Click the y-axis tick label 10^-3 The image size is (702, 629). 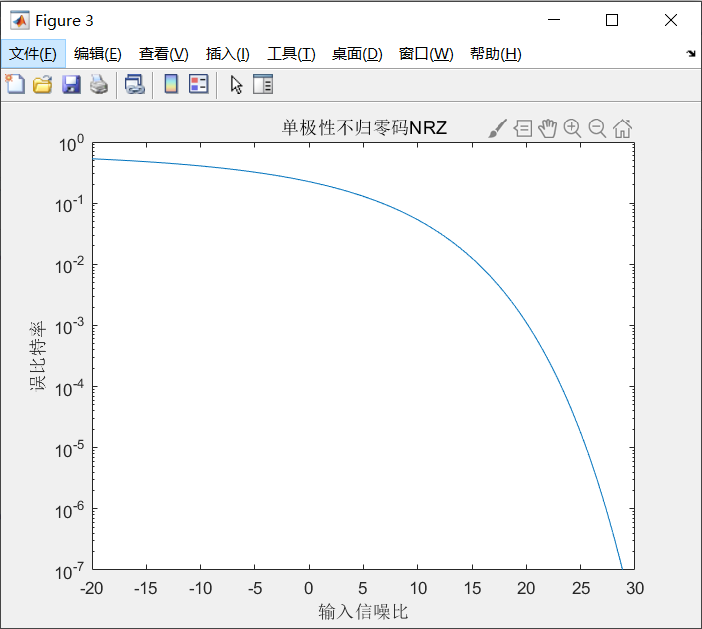coord(69,327)
